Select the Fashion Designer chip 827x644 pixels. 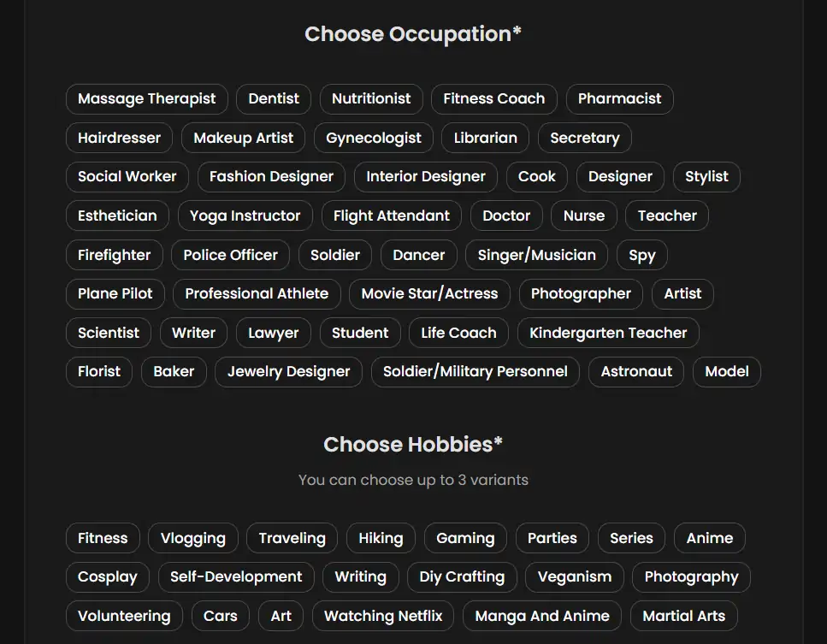pos(271,177)
